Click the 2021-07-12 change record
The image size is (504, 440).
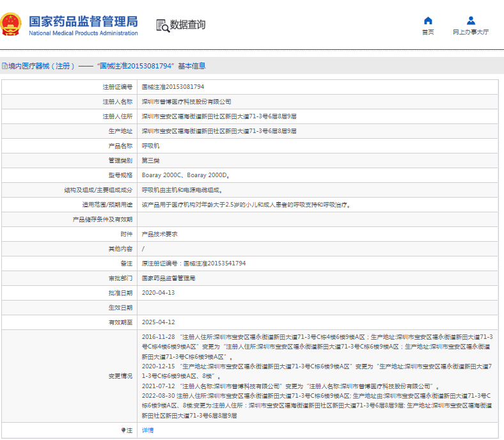click(x=290, y=386)
